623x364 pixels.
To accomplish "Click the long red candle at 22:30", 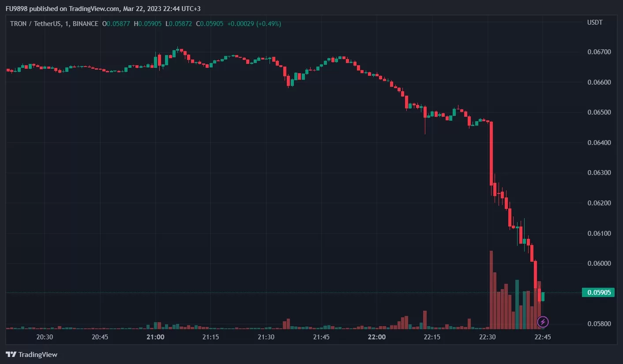I will (x=491, y=153).
